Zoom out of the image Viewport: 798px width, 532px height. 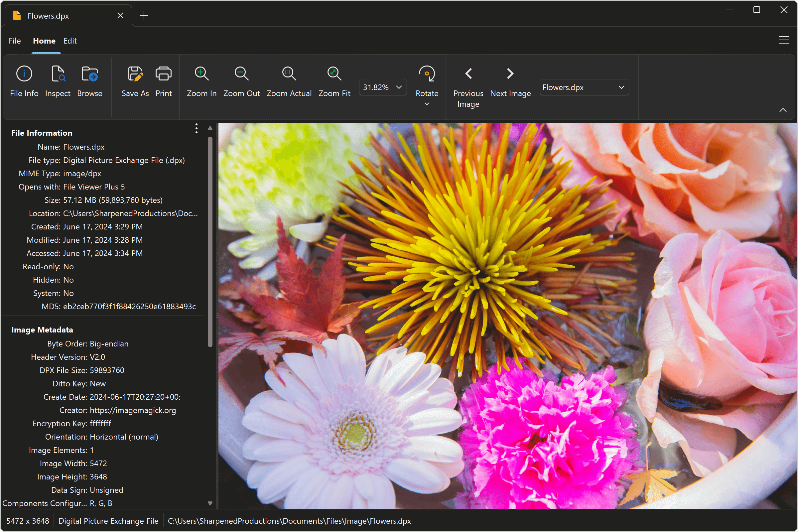pyautogui.click(x=241, y=81)
